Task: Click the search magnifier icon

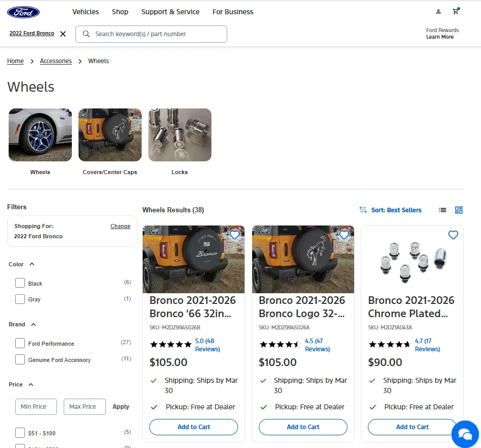Action: [x=86, y=34]
